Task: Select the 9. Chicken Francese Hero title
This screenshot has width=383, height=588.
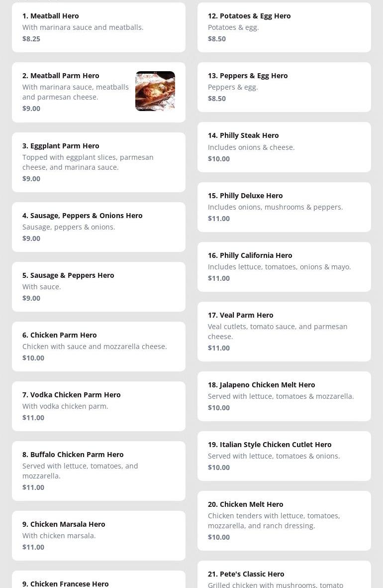Action: [66, 584]
